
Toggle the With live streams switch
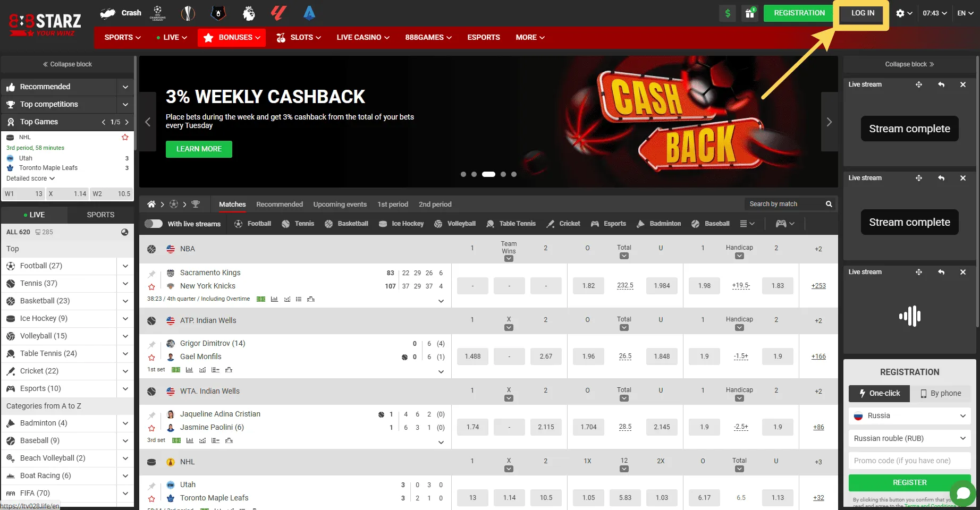click(x=154, y=224)
